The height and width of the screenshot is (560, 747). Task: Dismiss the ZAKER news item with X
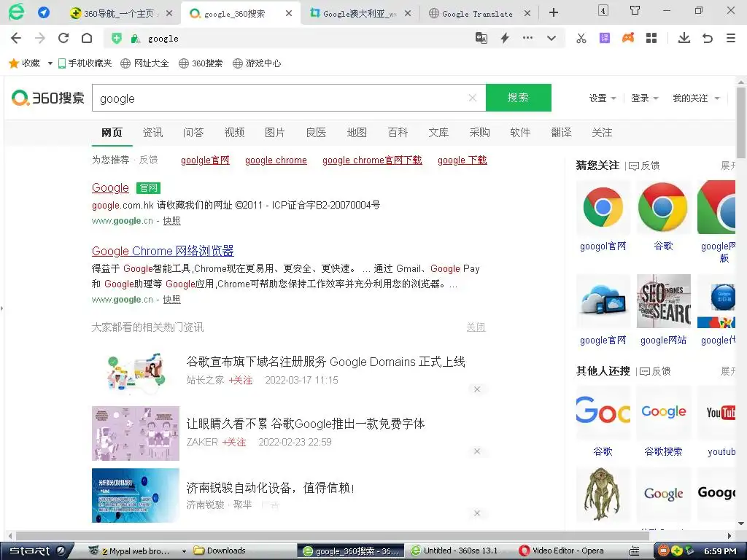[477, 451]
